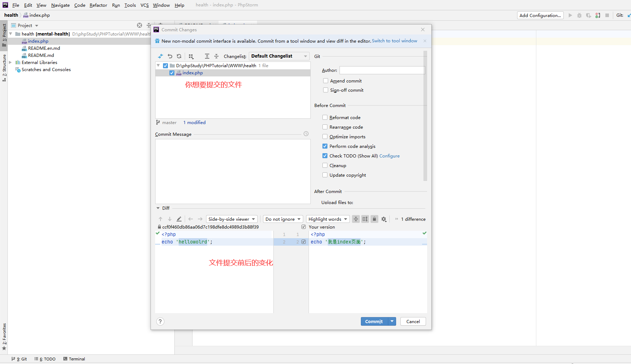Open the Terminal tool window tab
Viewport: 631px width, 364px height.
[74, 359]
